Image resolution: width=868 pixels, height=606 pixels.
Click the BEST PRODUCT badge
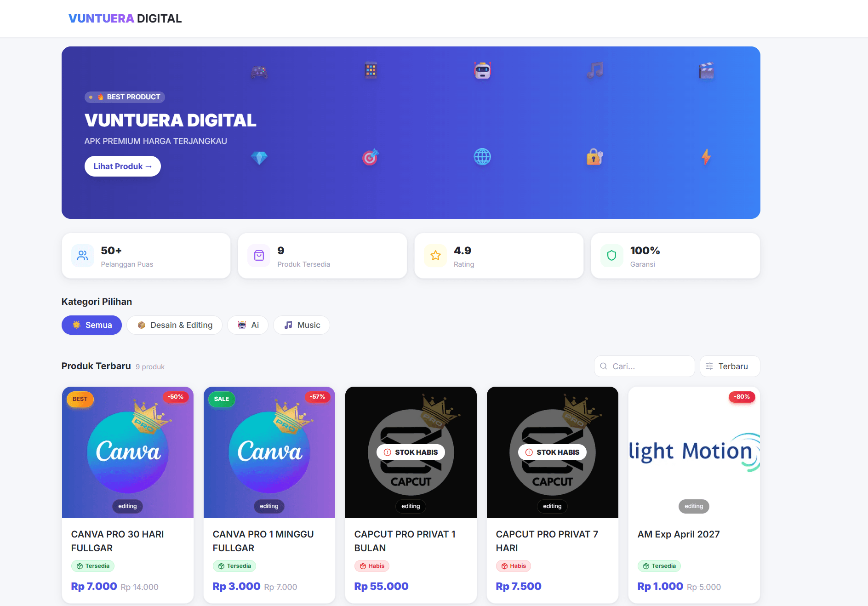pos(125,97)
